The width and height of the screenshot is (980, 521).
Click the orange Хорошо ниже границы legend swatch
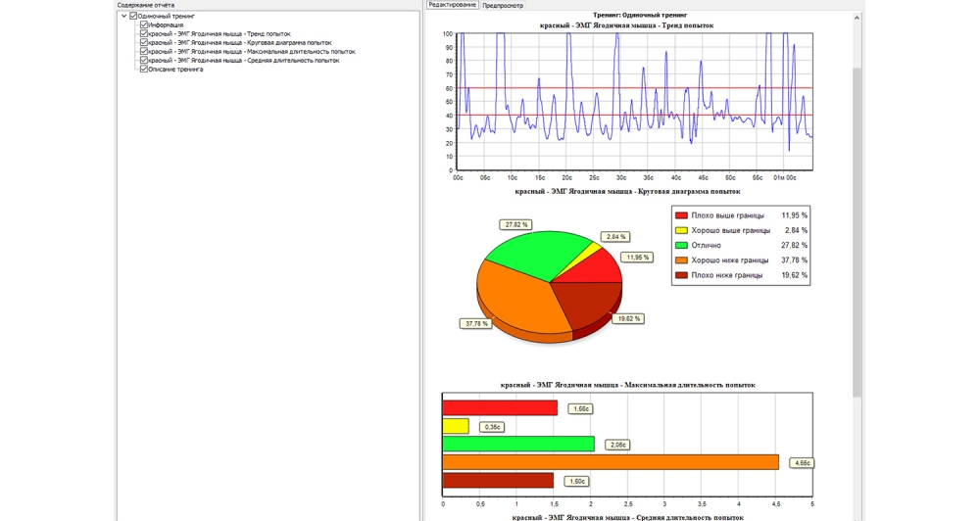coord(682,260)
